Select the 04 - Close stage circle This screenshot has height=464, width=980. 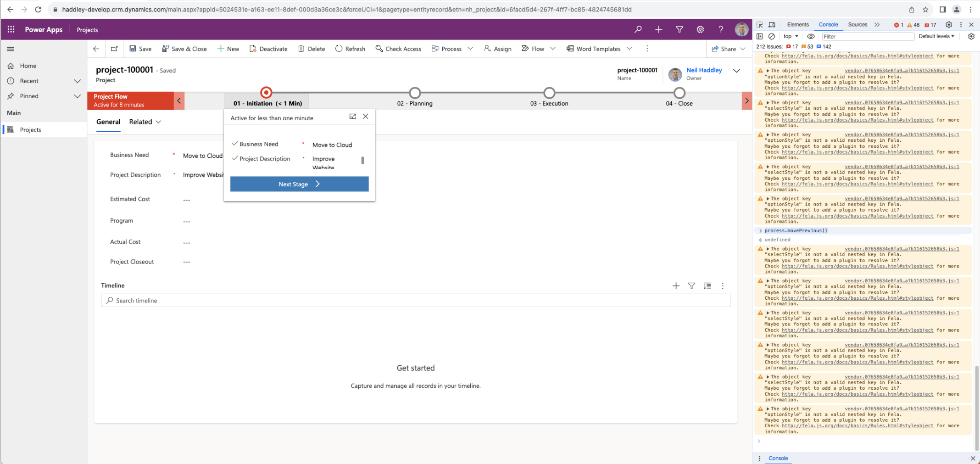coord(679,93)
